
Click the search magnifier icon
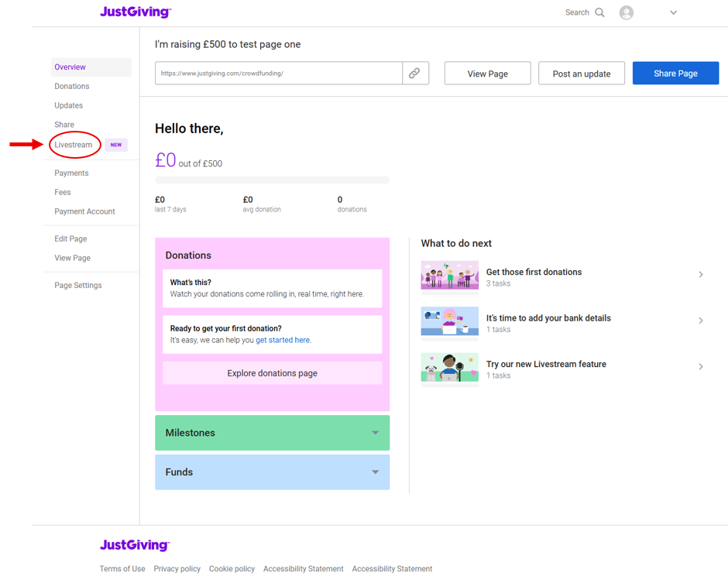[599, 12]
